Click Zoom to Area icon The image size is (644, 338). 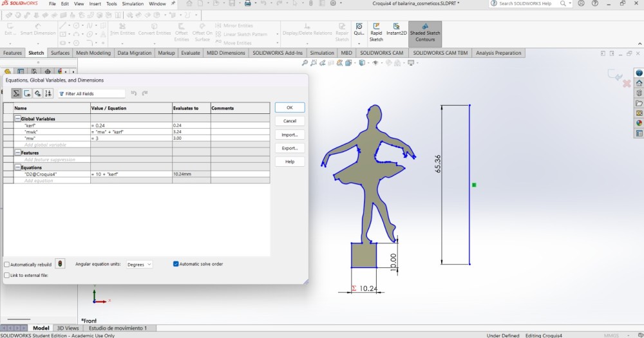(x=314, y=63)
